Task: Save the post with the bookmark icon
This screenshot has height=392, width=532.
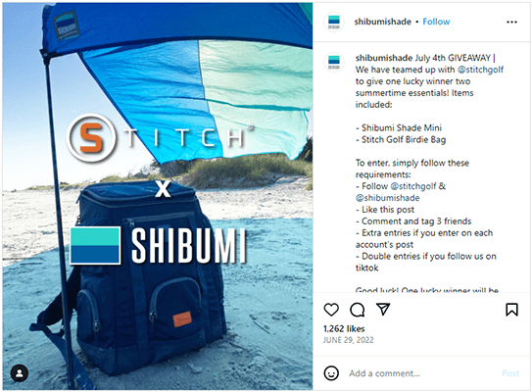Action: [x=511, y=310]
